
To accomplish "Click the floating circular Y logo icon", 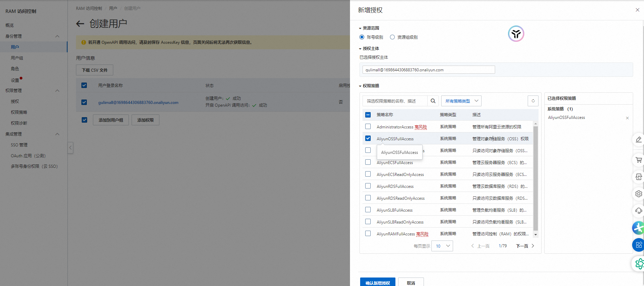I will point(516,34).
